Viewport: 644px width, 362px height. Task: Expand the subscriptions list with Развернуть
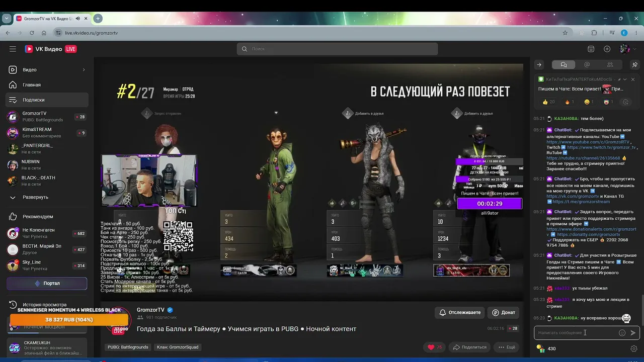coord(47,198)
